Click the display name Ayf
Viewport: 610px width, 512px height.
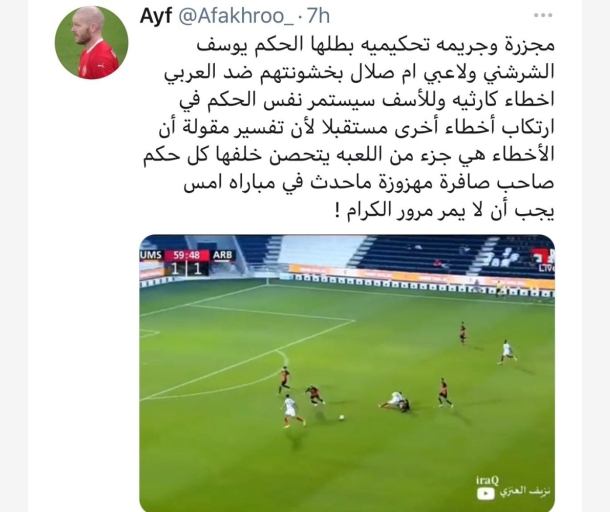pos(156,17)
